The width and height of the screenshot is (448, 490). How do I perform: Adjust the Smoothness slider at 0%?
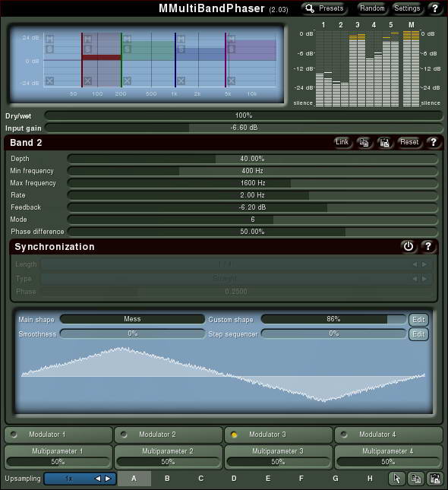tap(132, 334)
